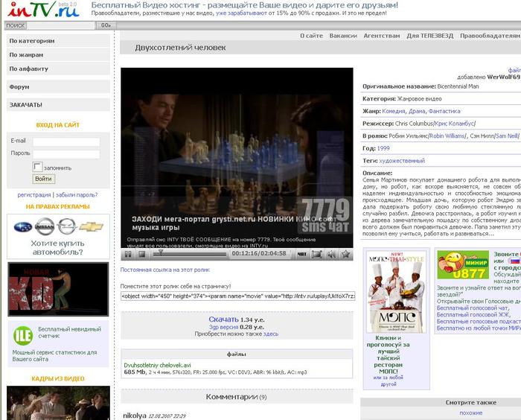Click the похожие link under Смотрите также
This screenshot has height=420, width=521.
(471, 413)
